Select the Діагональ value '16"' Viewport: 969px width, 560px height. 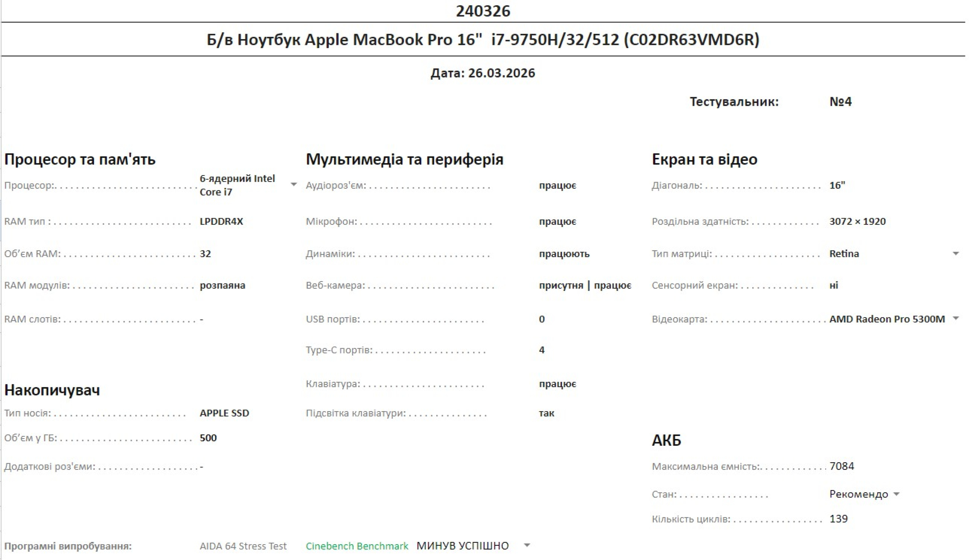click(x=838, y=185)
